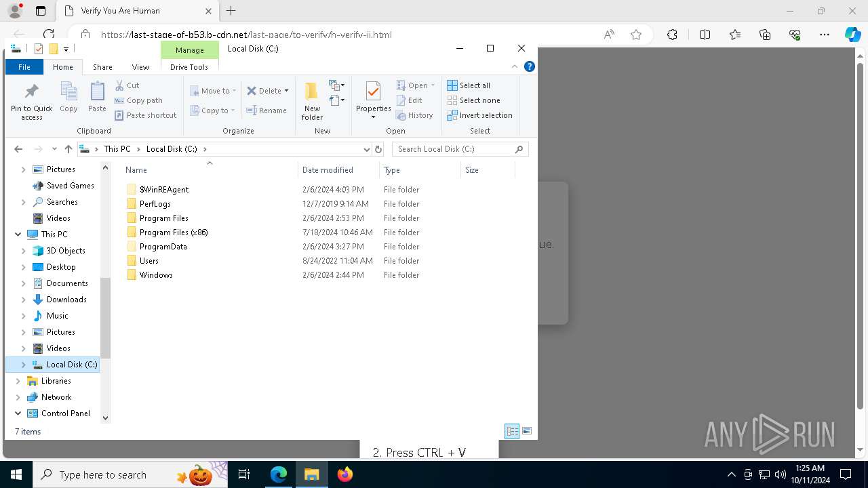Switch to details view button
Screen dimensions: 868x488
click(512, 431)
